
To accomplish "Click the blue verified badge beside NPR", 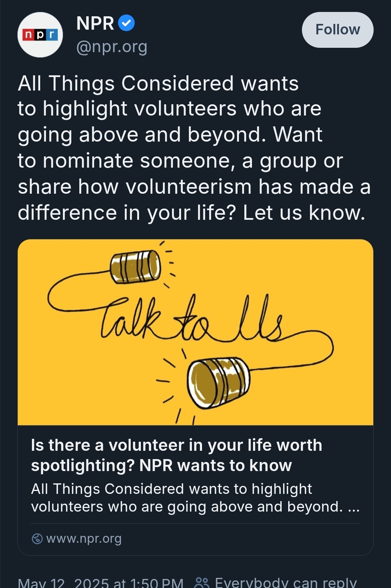I will tap(126, 23).
